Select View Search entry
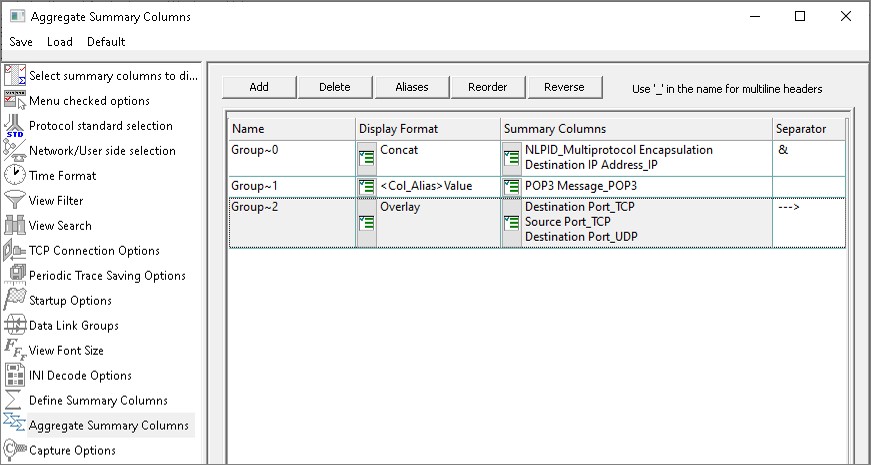 60,226
